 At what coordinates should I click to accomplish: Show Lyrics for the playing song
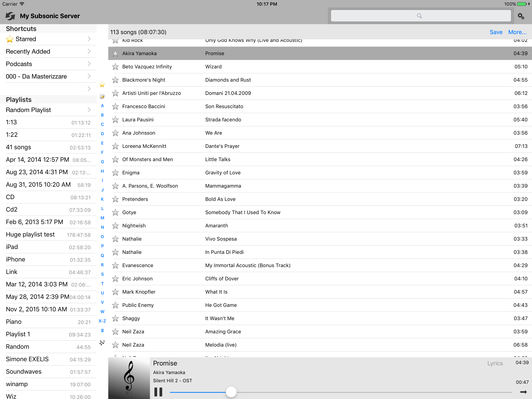pos(495,363)
